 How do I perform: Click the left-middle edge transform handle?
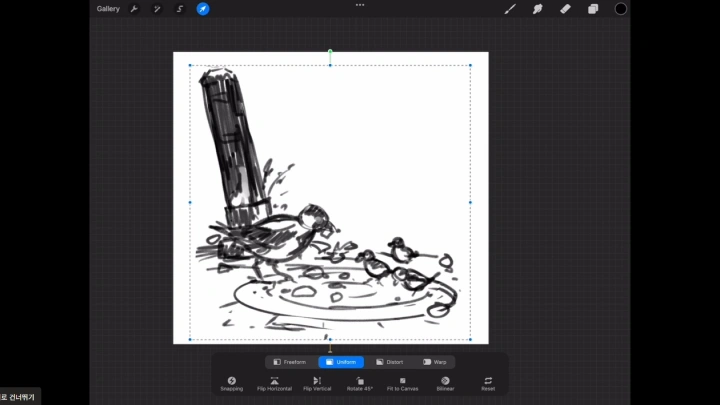190,202
